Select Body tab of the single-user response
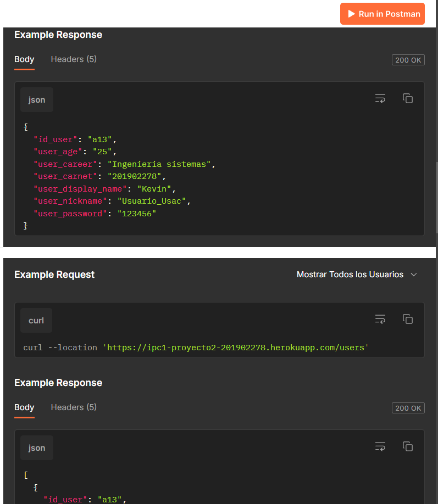Screen dimensions: 438x504 pyautogui.click(x=24, y=59)
